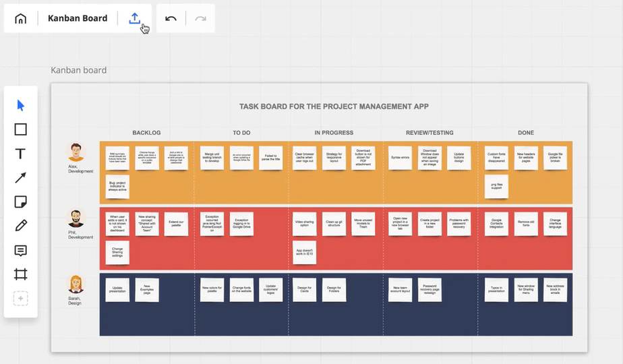Open the export/upload board icon
This screenshot has height=364, width=623.
134,18
